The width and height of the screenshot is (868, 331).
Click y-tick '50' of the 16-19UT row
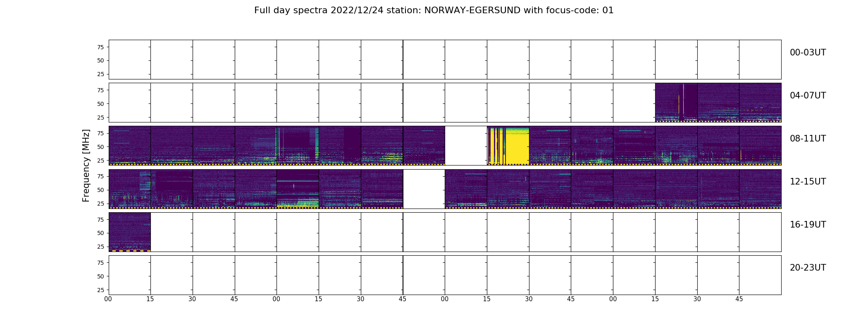pyautogui.click(x=100, y=233)
